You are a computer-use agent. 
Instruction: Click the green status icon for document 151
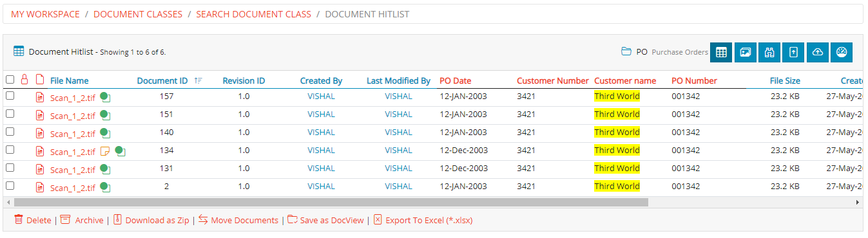105,115
